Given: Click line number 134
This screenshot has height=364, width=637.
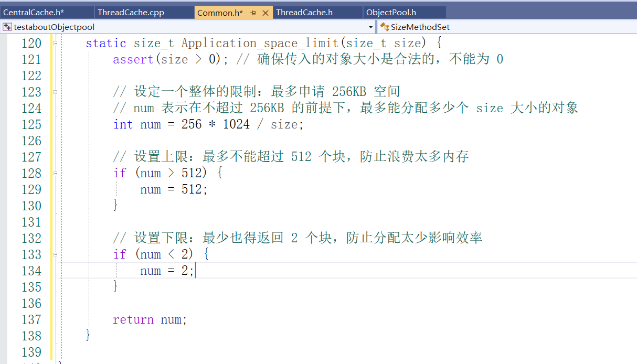Looking at the screenshot, I should [x=31, y=271].
